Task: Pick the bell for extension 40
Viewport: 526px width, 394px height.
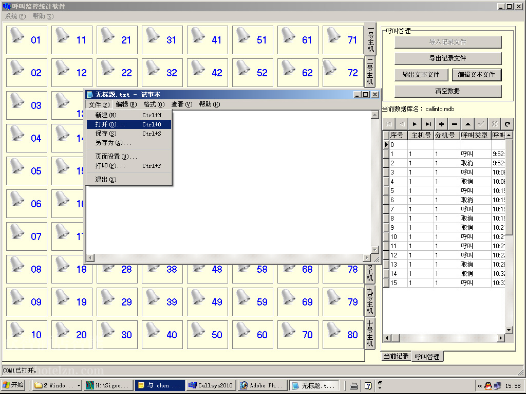Action: tap(153, 329)
